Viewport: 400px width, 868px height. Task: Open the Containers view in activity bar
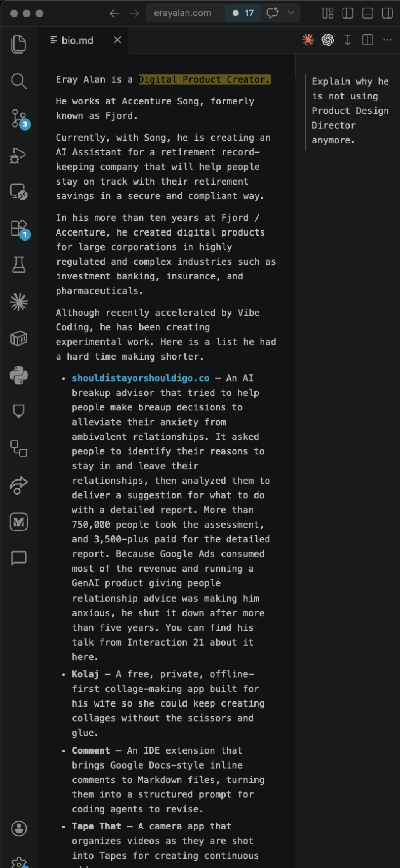coord(18,338)
